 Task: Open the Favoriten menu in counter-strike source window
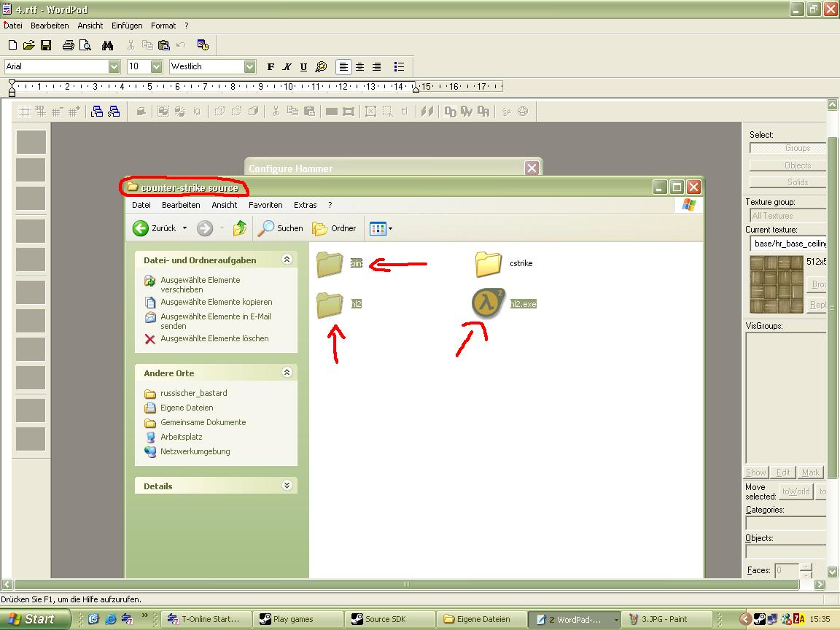pos(265,205)
